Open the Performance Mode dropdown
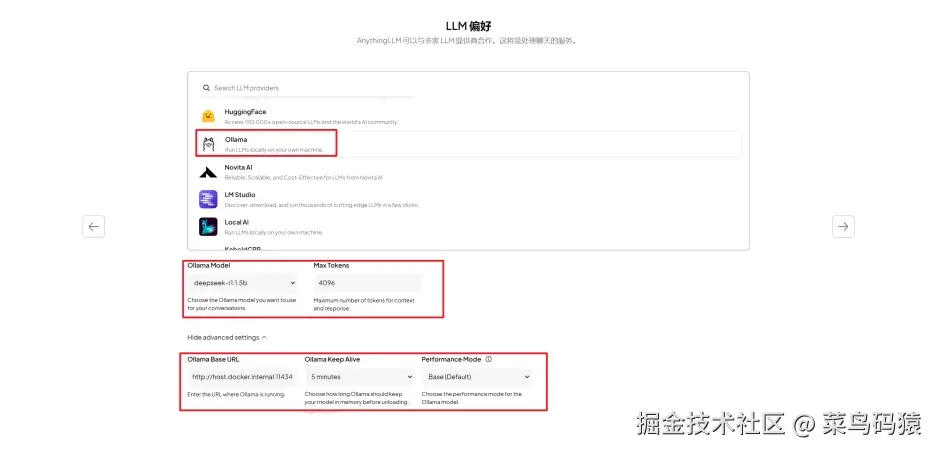 (476, 377)
